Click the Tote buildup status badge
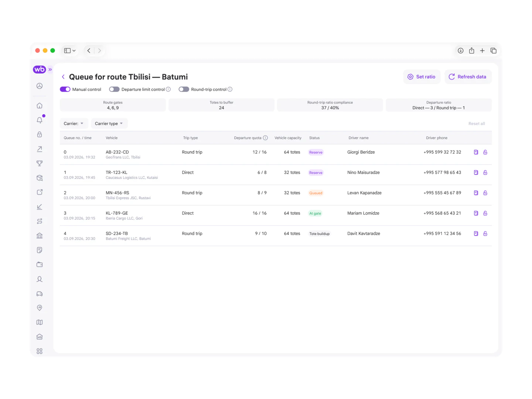The height and width of the screenshot is (399, 532). (320, 233)
